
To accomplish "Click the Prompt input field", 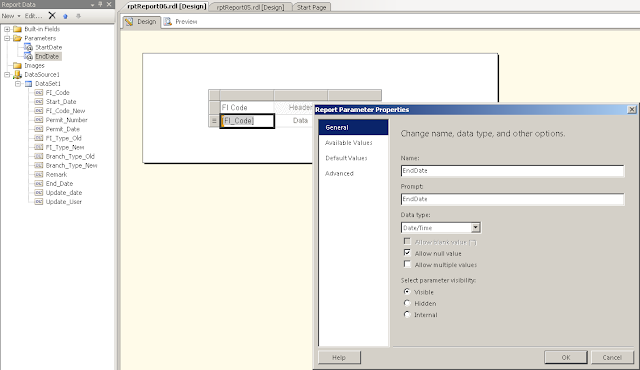I will (512, 199).
